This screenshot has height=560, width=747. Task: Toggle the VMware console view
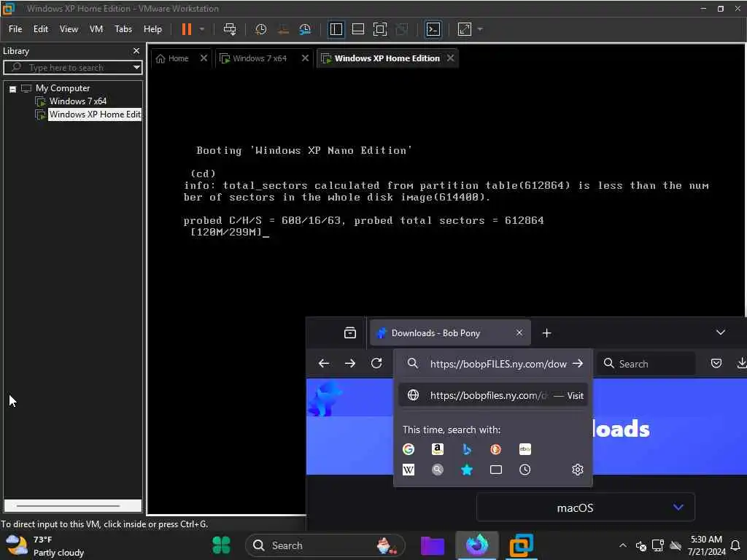[433, 29]
